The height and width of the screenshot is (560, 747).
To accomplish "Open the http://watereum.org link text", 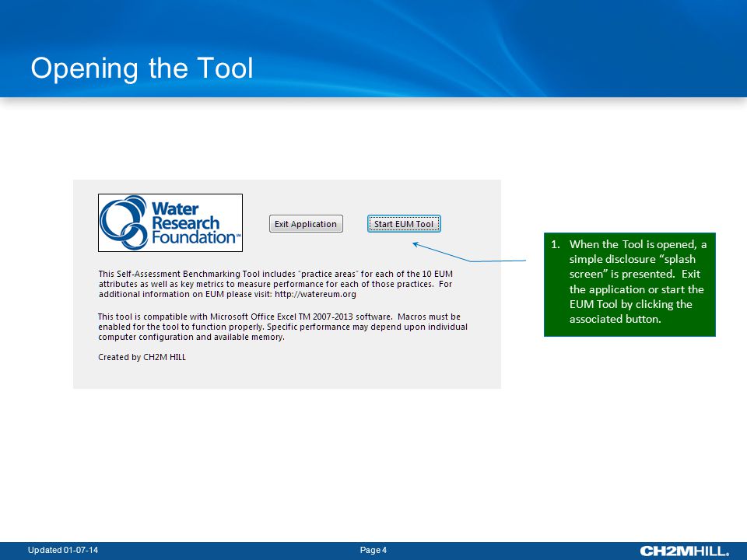I will click(315, 294).
